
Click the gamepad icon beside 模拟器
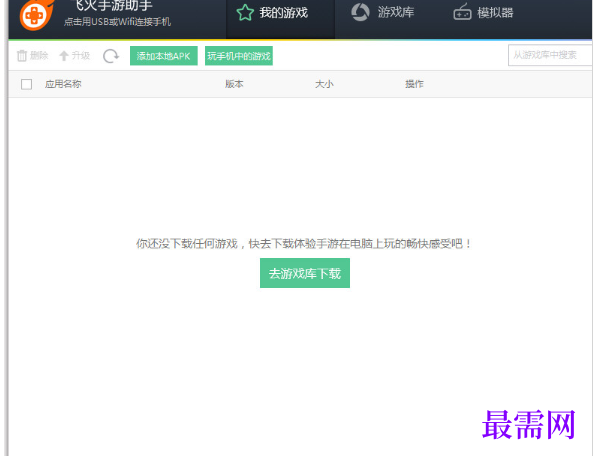[x=462, y=12]
